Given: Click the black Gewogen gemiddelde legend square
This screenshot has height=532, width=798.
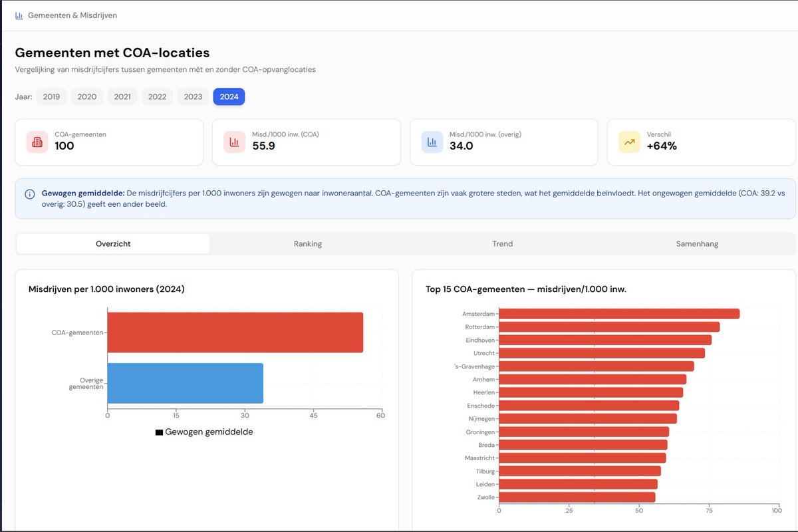Looking at the screenshot, I should click(159, 432).
